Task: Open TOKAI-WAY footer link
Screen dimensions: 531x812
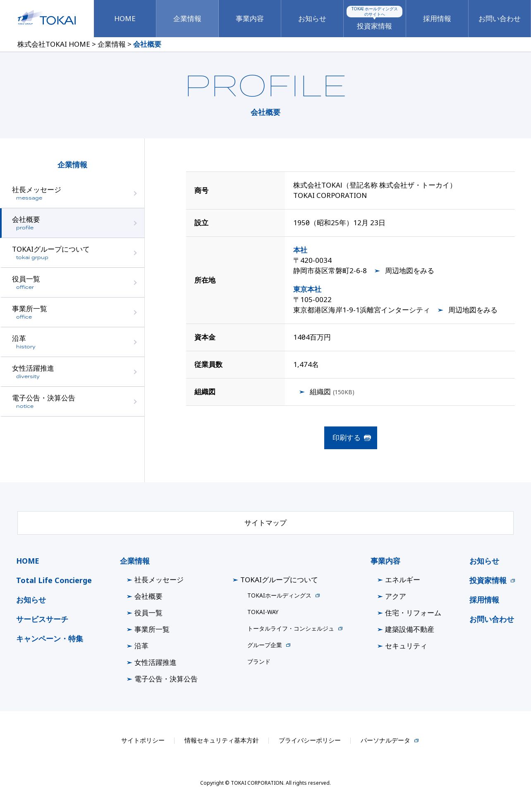Action: pos(263,612)
